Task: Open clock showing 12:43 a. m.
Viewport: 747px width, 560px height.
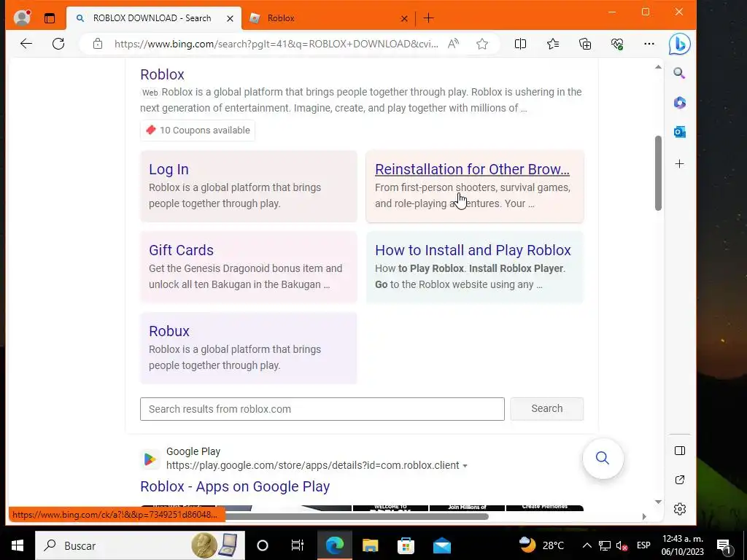Action: (682, 545)
